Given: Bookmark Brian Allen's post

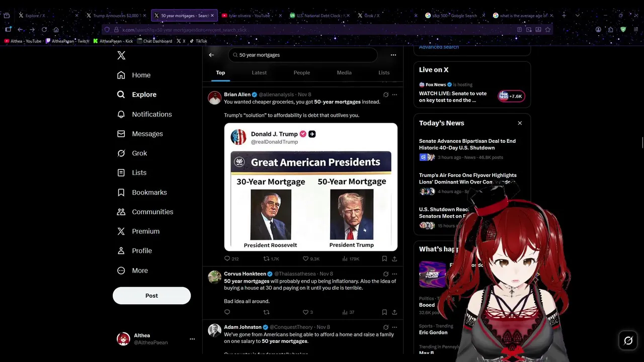Looking at the screenshot, I should pos(384,259).
